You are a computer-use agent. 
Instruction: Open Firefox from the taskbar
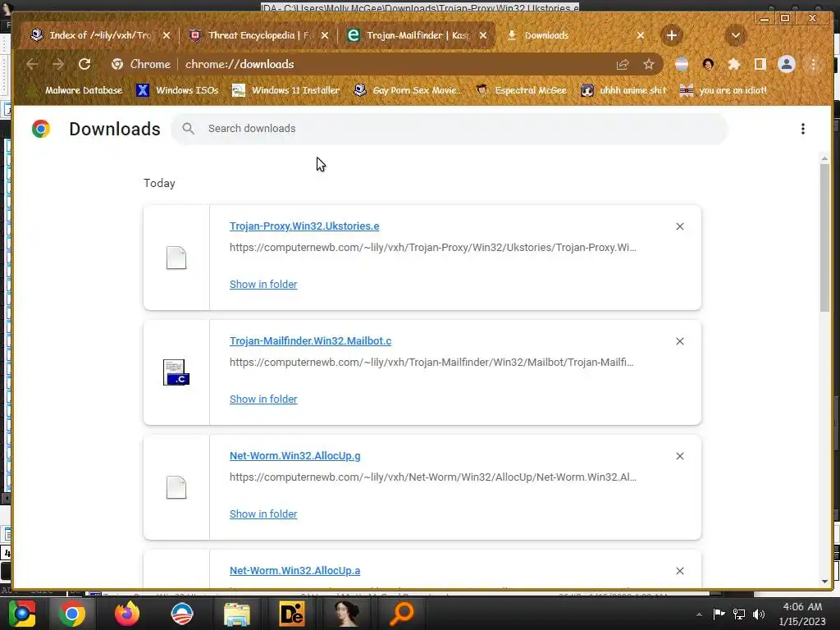pos(127,614)
